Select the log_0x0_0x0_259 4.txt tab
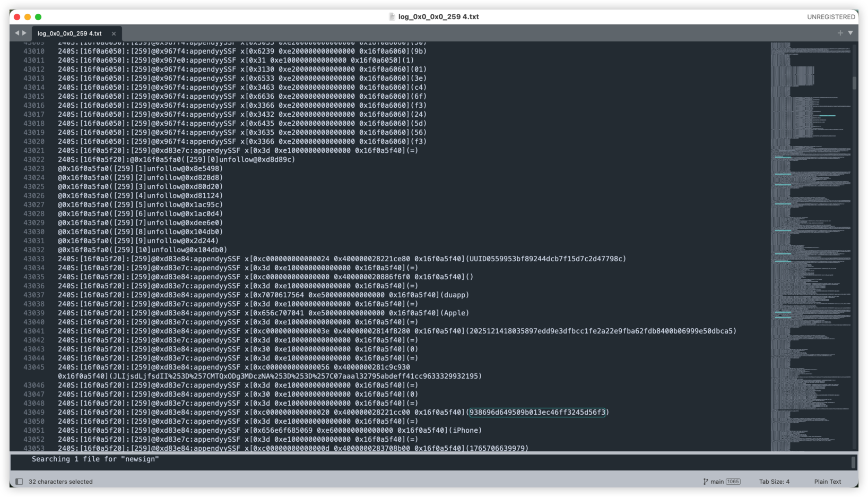Viewport: 868px width, 497px height. [x=70, y=33]
